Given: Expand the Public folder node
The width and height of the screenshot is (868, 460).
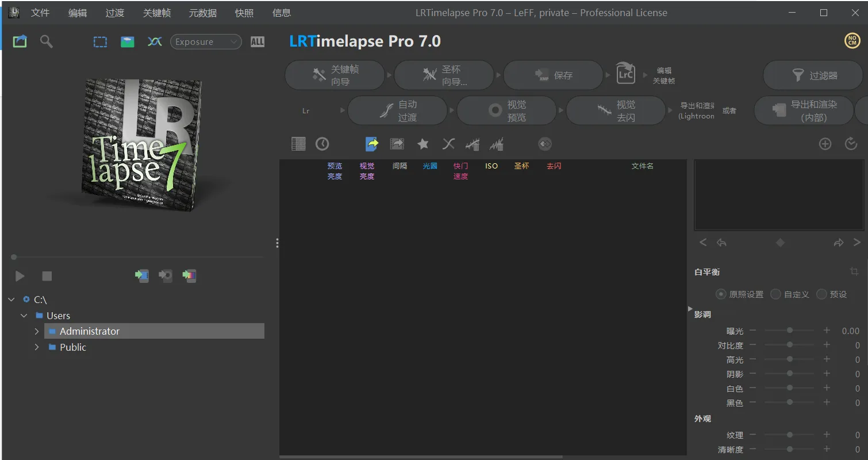Looking at the screenshot, I should [x=37, y=347].
